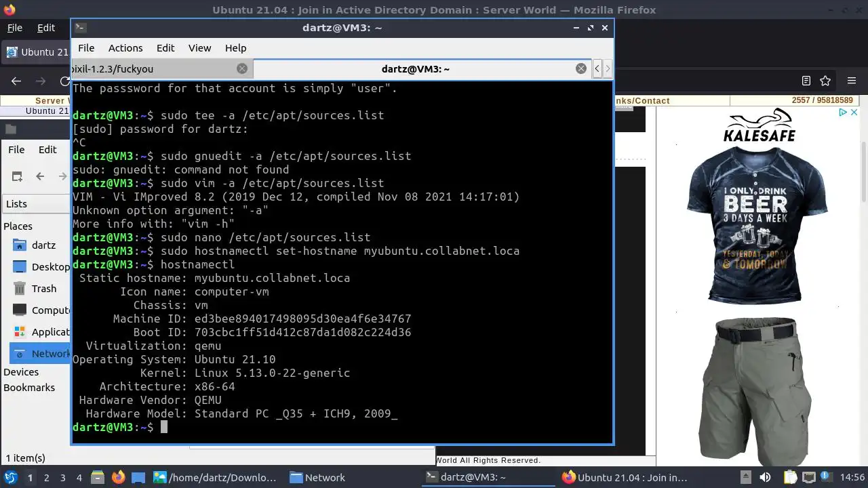Open the terminal Edit menu
This screenshot has width=868, height=488.
[165, 48]
